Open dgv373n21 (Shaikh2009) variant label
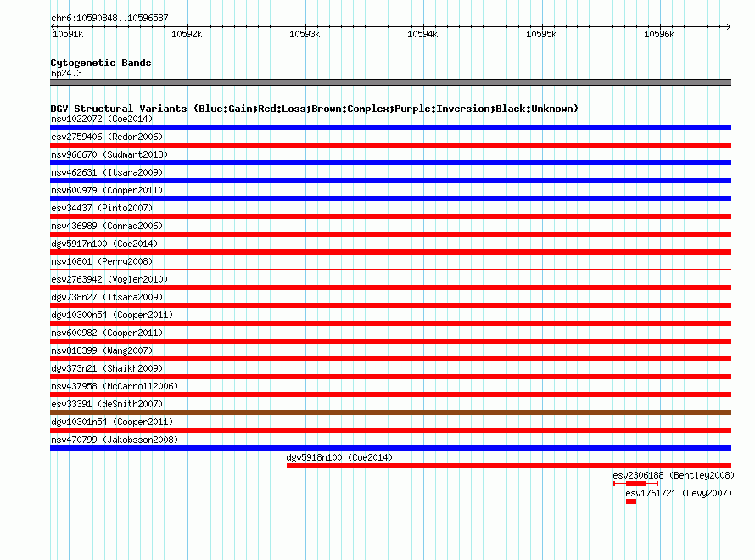755x560 pixels. (107, 368)
